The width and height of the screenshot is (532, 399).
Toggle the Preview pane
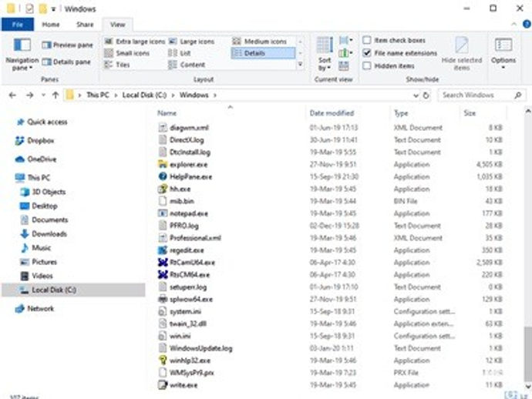(x=68, y=45)
